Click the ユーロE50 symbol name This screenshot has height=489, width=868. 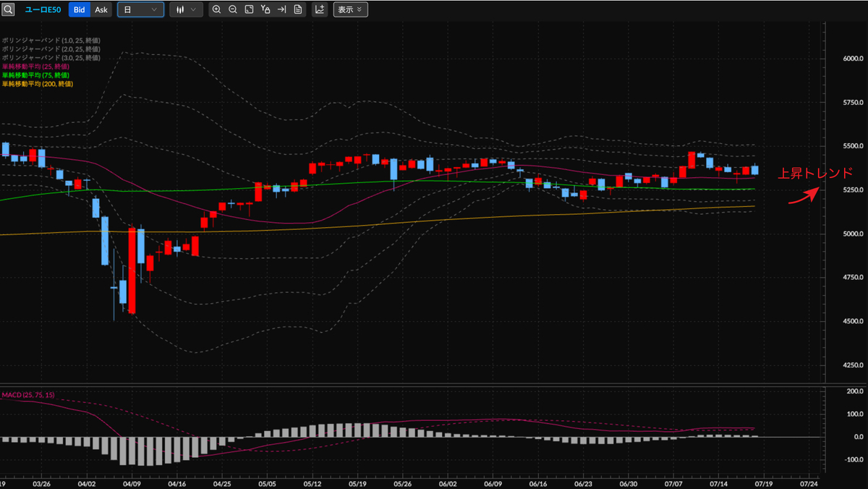[x=43, y=10]
